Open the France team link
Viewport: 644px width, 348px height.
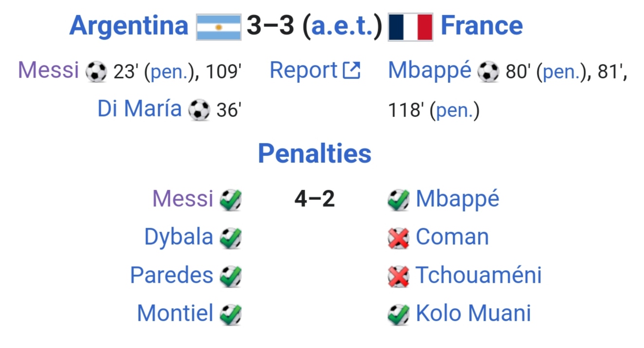tap(481, 25)
